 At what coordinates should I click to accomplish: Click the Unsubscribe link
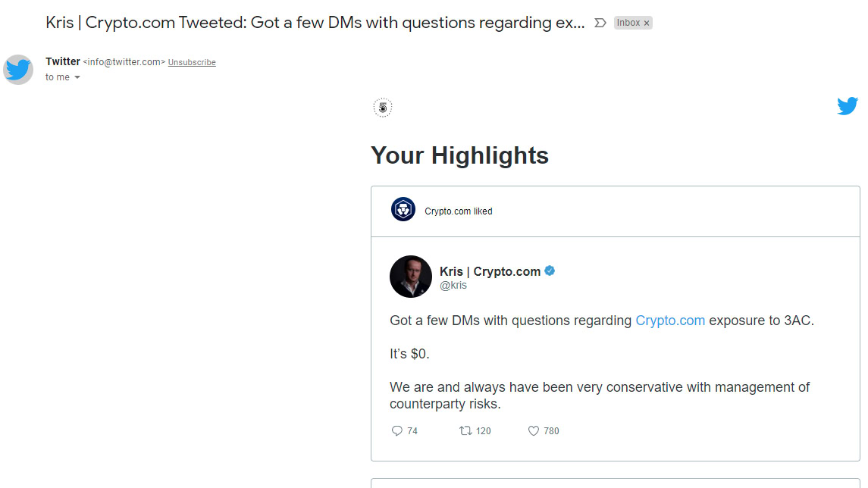(x=192, y=62)
